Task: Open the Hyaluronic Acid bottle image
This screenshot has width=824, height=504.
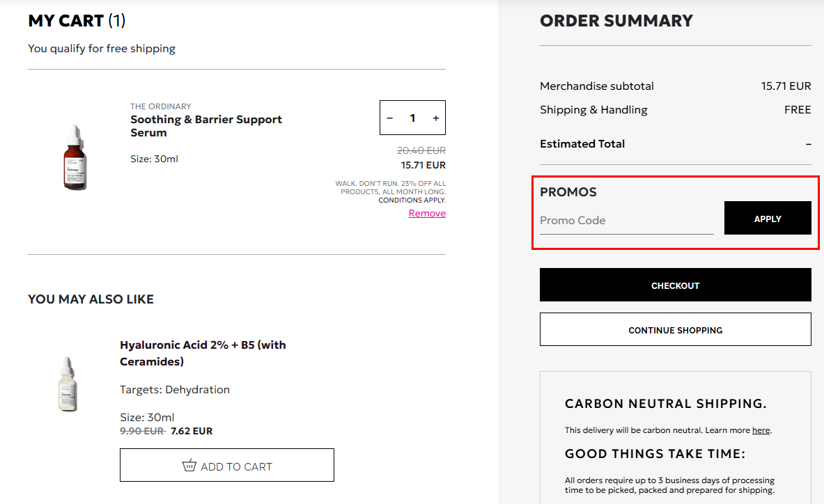Action: pos(68,384)
